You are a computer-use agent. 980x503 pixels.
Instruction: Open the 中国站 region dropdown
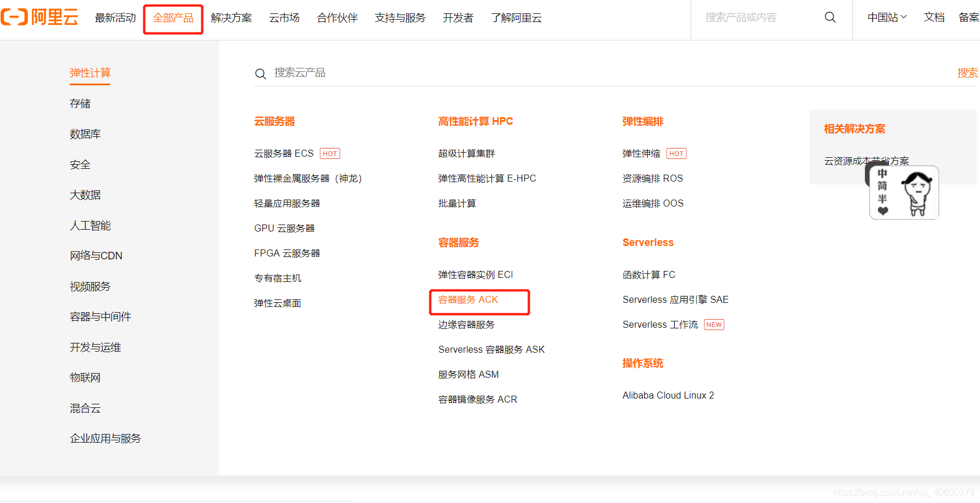(887, 17)
